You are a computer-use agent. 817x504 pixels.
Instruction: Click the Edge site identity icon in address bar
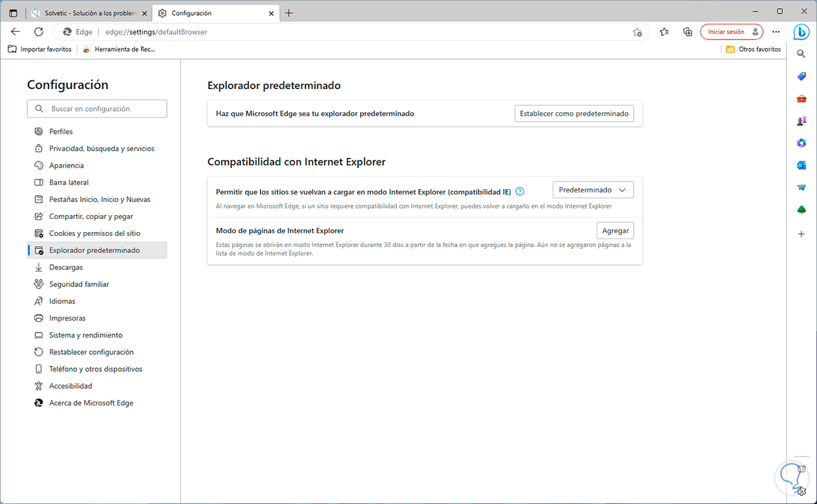click(x=78, y=32)
